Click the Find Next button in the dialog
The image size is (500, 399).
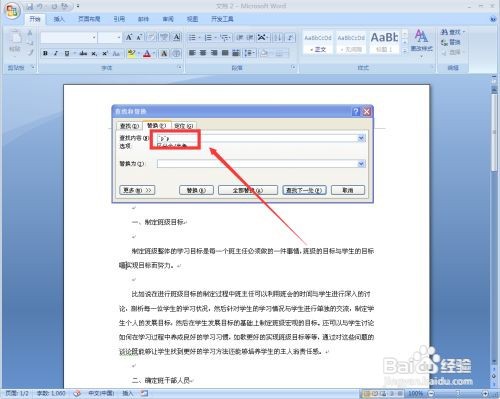(304, 190)
